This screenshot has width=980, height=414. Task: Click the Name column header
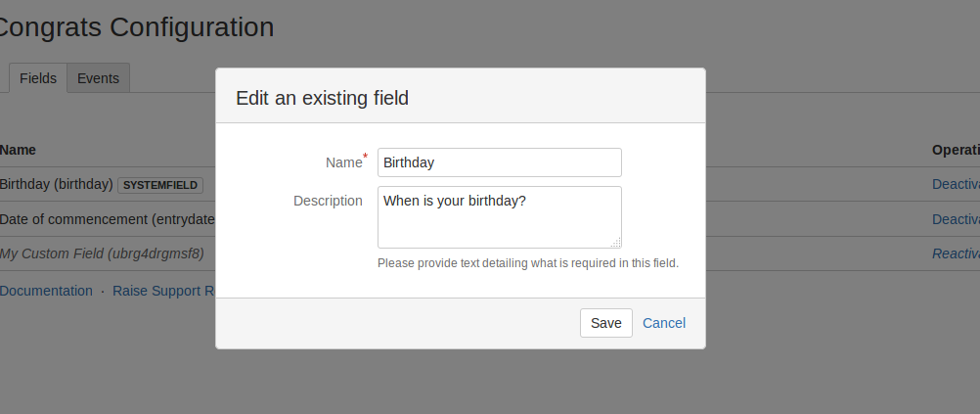coord(18,150)
